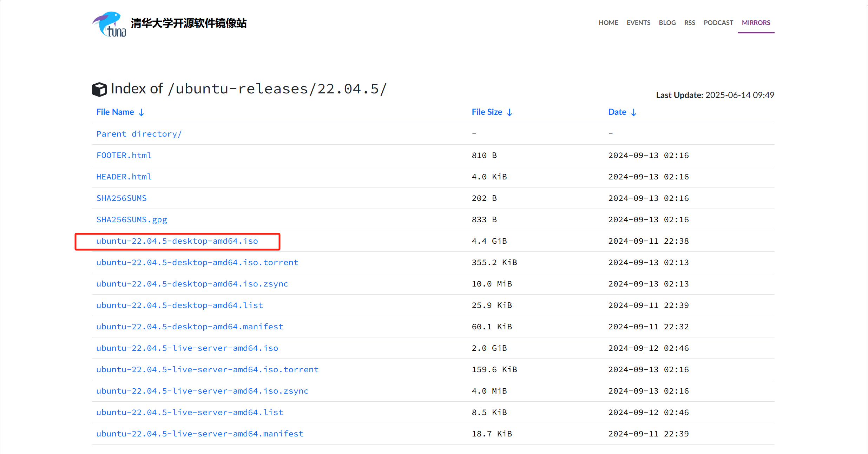
Task: Open ubuntu-22.04.5-desktop-amd64.list
Action: [180, 305]
